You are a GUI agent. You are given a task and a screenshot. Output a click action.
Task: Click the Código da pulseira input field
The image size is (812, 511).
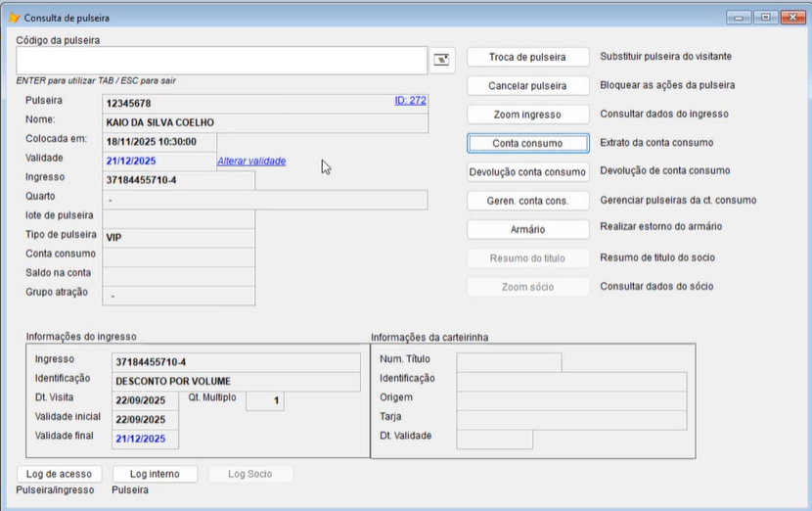[221, 60]
